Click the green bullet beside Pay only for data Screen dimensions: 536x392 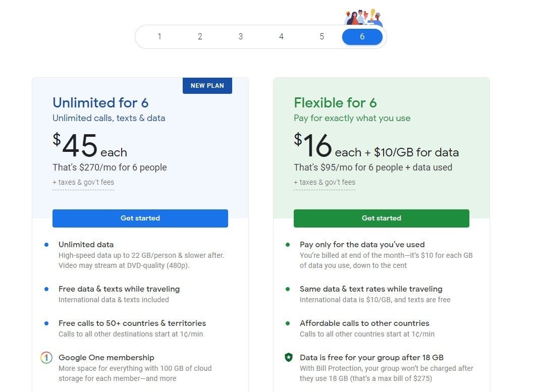[x=288, y=245]
